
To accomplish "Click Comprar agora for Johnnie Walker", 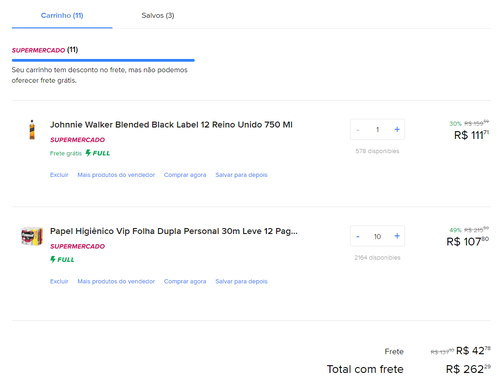I will click(185, 175).
